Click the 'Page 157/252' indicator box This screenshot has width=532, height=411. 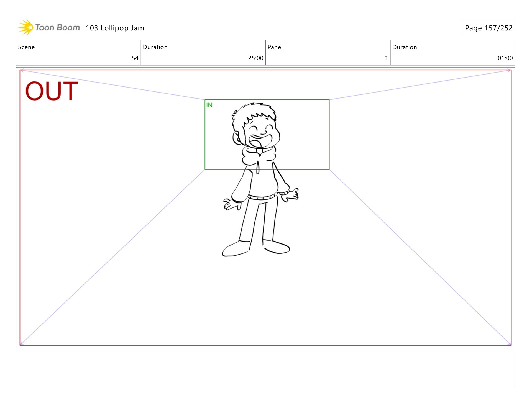pyautogui.click(x=488, y=28)
